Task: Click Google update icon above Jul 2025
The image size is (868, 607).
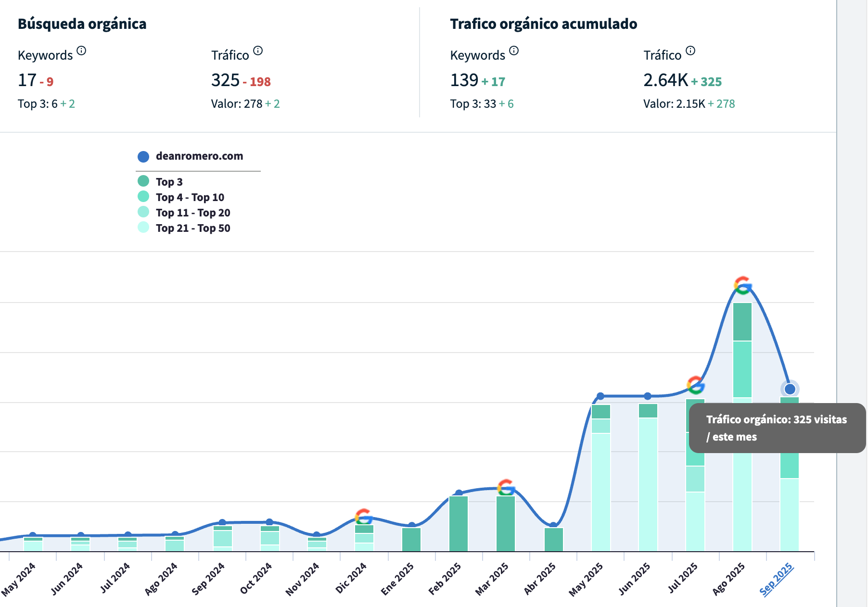Action: [695, 385]
